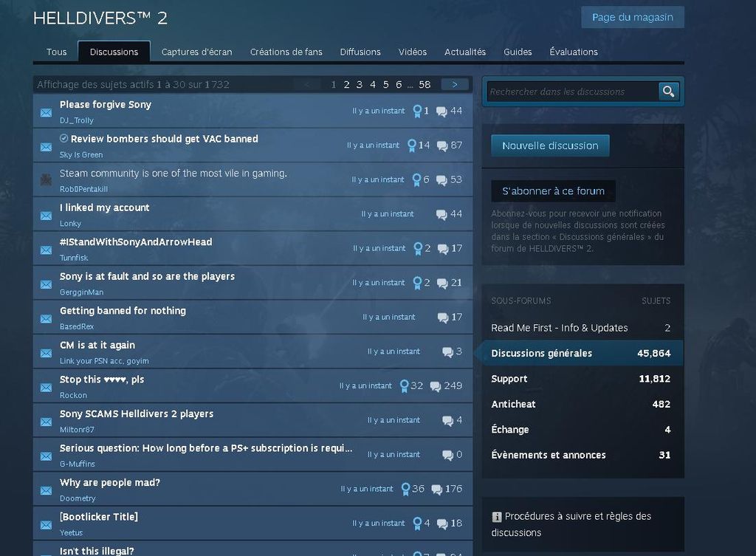Jump to last page 58
Viewport: 756px width, 556px height.
coord(425,85)
